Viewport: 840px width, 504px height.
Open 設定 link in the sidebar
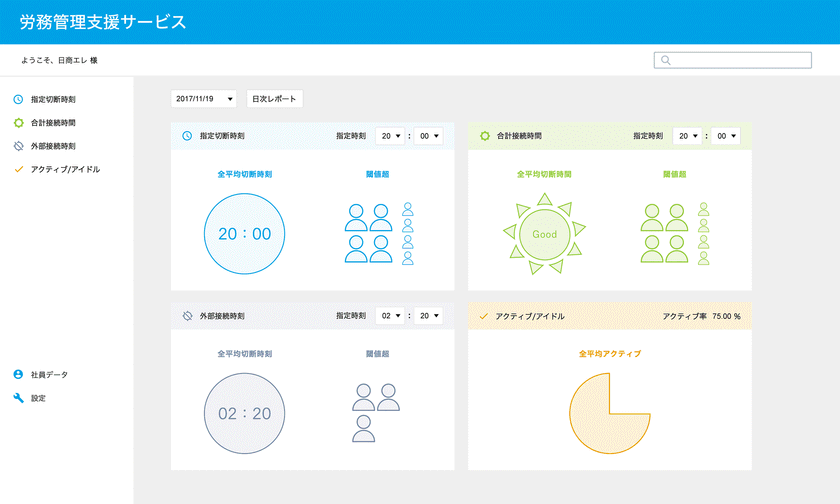(x=38, y=398)
